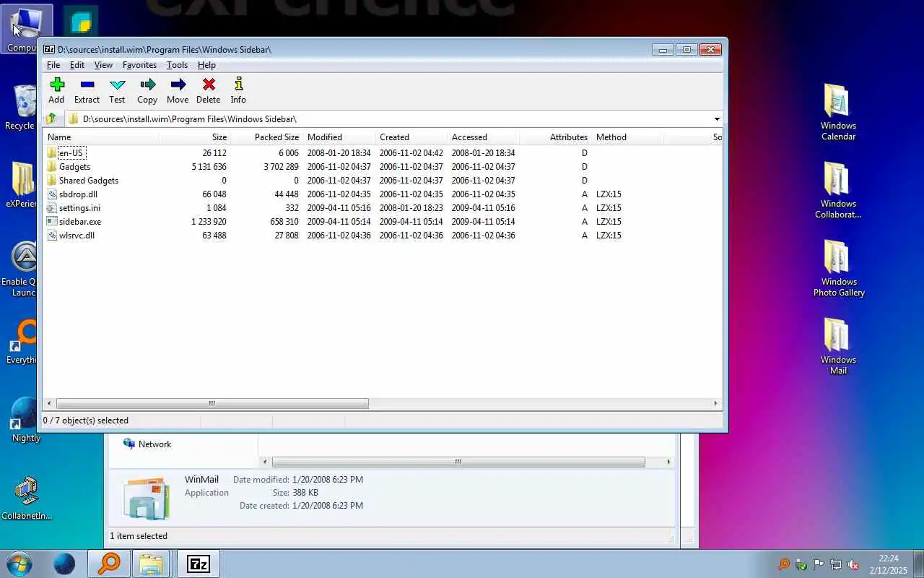Expand the address bar path dropdown
Viewport: 924px width, 578px height.
[717, 118]
